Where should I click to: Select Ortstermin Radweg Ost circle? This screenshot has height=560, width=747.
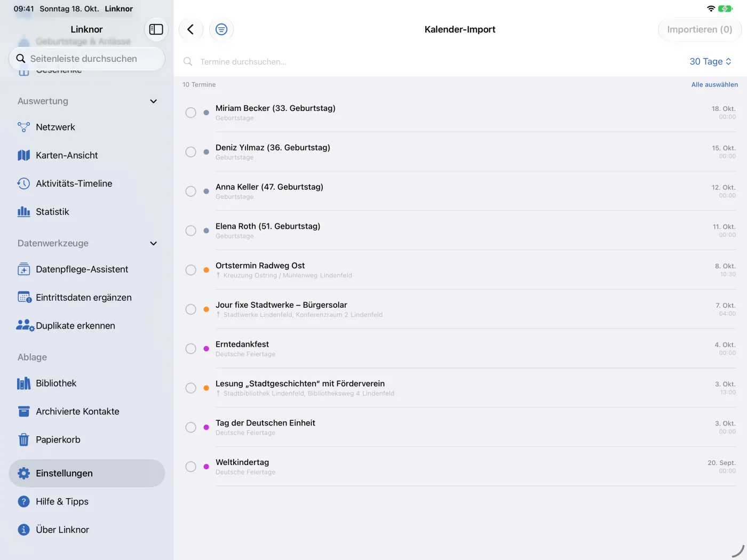click(190, 270)
